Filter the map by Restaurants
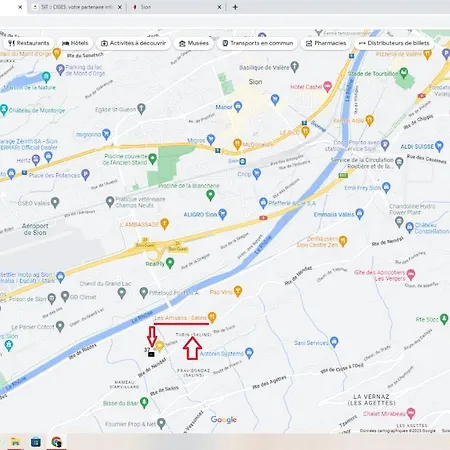450x450 pixels. (x=29, y=43)
